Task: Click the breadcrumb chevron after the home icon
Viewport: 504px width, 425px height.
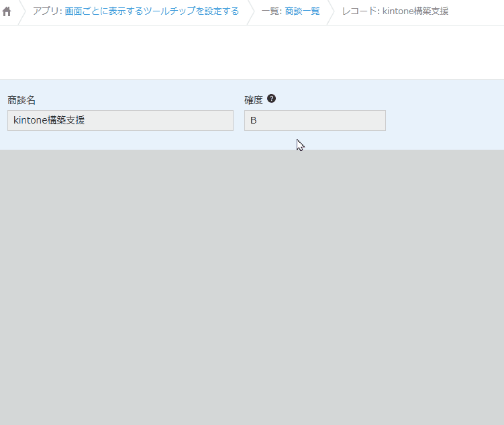Action: 21,11
